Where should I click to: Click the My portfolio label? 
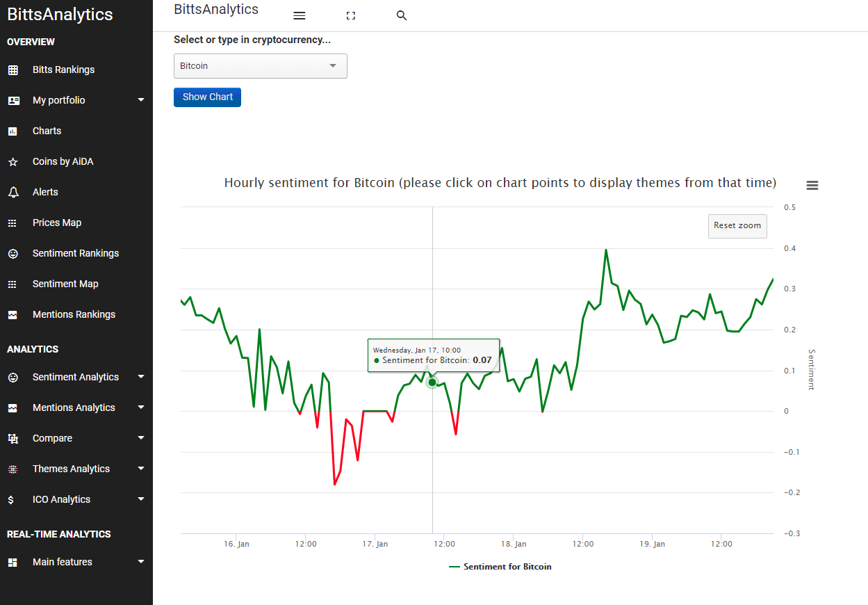click(59, 100)
